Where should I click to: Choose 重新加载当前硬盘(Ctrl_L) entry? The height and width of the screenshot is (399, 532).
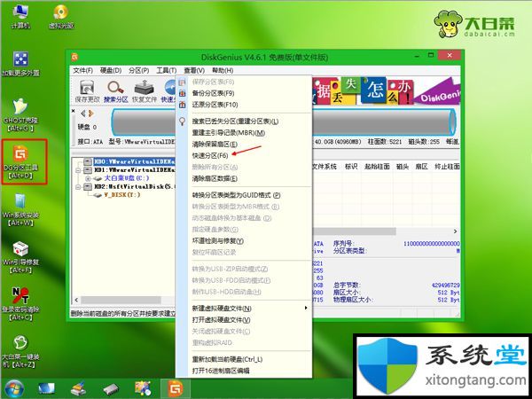(x=244, y=359)
